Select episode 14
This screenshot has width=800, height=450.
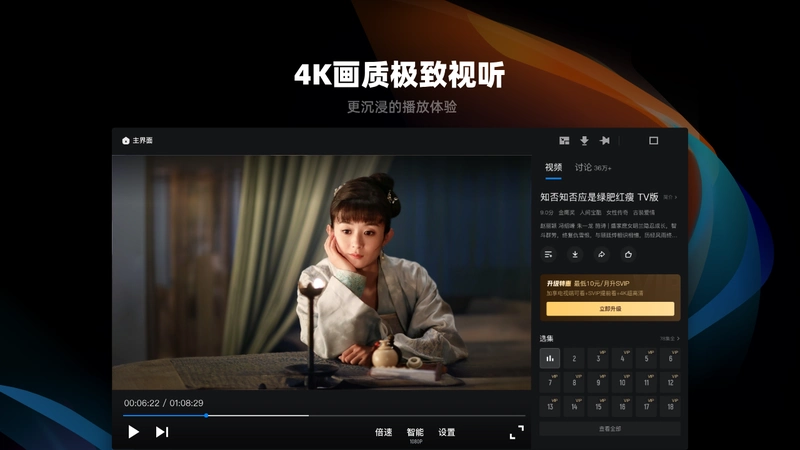coord(574,406)
